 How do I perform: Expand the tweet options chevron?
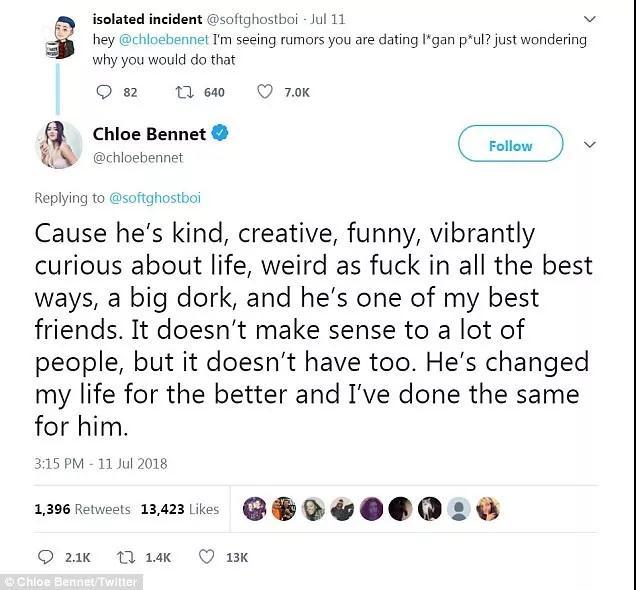589,145
